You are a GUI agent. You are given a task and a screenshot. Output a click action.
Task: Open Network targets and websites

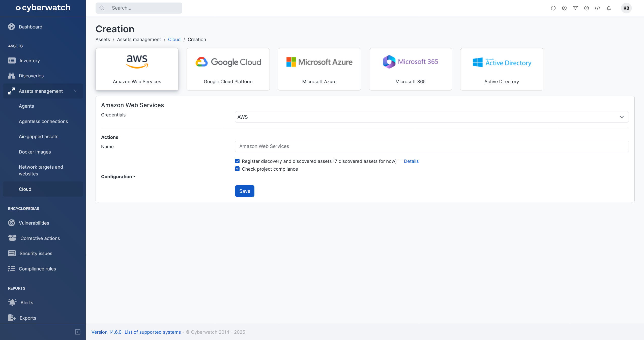coord(41,170)
